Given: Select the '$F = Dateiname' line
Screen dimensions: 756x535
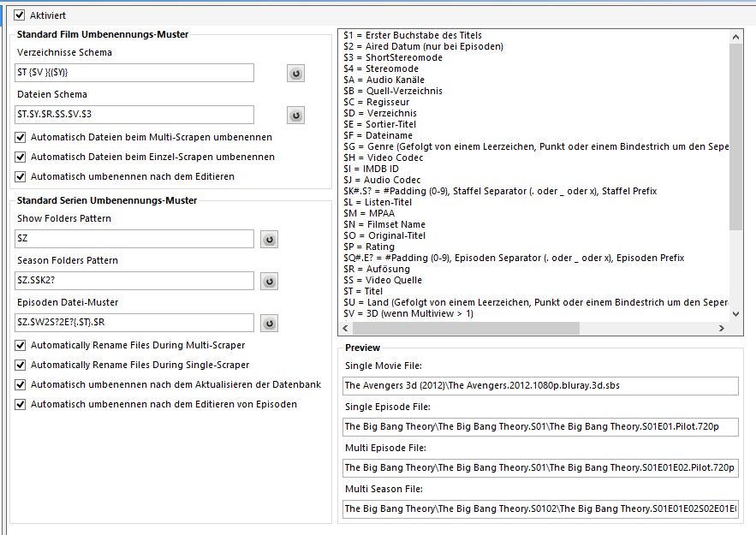Looking at the screenshot, I should point(378,135).
